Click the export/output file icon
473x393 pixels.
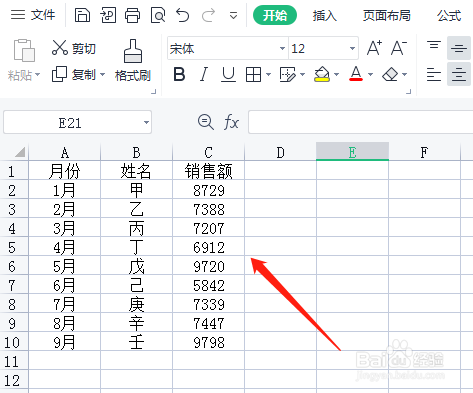click(108, 15)
